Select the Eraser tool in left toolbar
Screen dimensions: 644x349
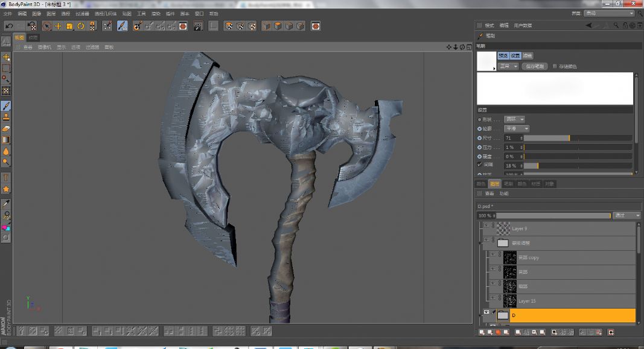coord(6,128)
